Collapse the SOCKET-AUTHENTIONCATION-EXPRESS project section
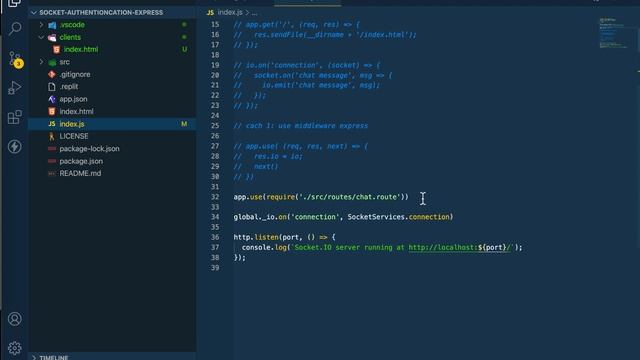Screen dimensions: 640x360 pos(34,13)
